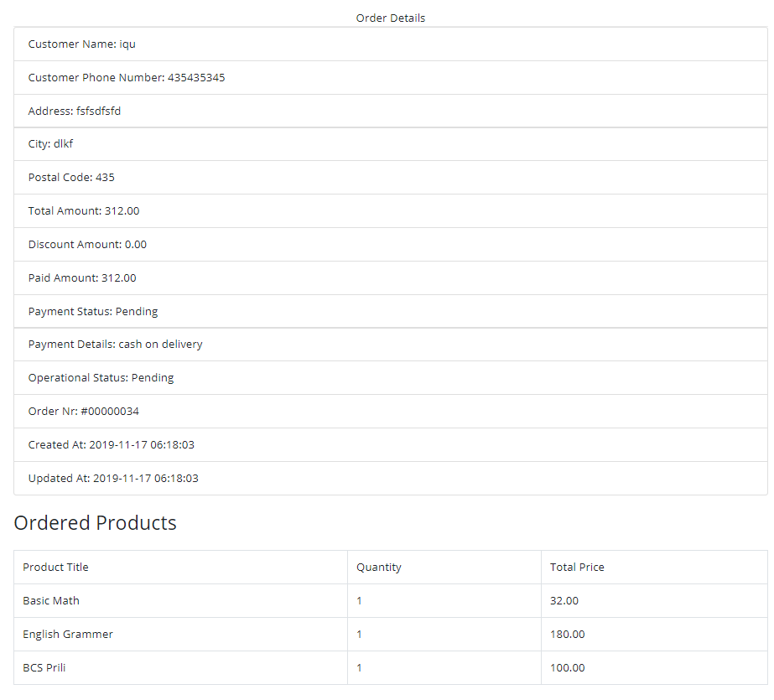774x700 pixels.
Task: Select the Basic Math product row
Action: click(391, 601)
